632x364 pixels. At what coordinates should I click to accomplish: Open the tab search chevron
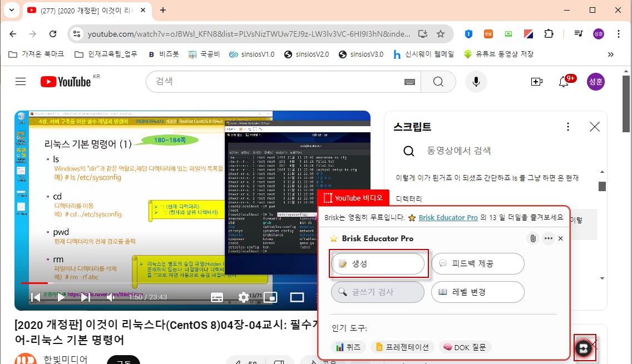tap(12, 10)
